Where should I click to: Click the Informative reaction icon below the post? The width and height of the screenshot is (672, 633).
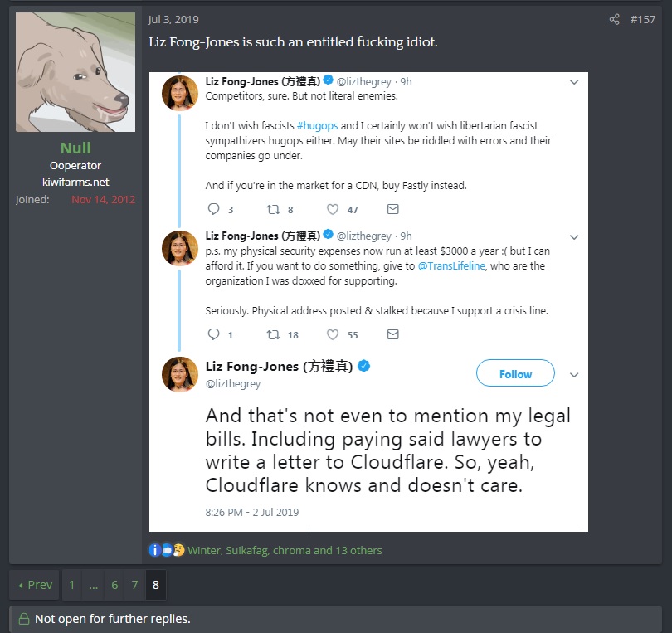pyautogui.click(x=155, y=549)
